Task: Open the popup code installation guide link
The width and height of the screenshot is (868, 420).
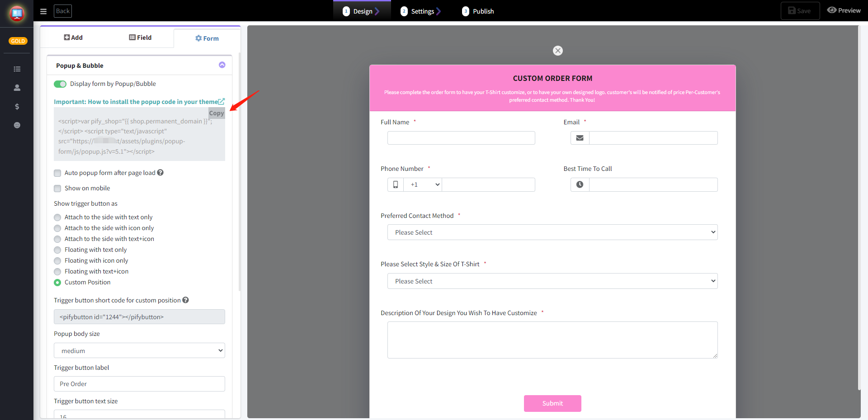Action: coord(139,102)
